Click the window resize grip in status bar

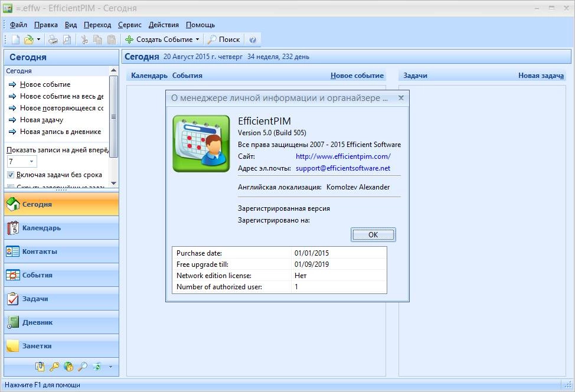(x=568, y=385)
